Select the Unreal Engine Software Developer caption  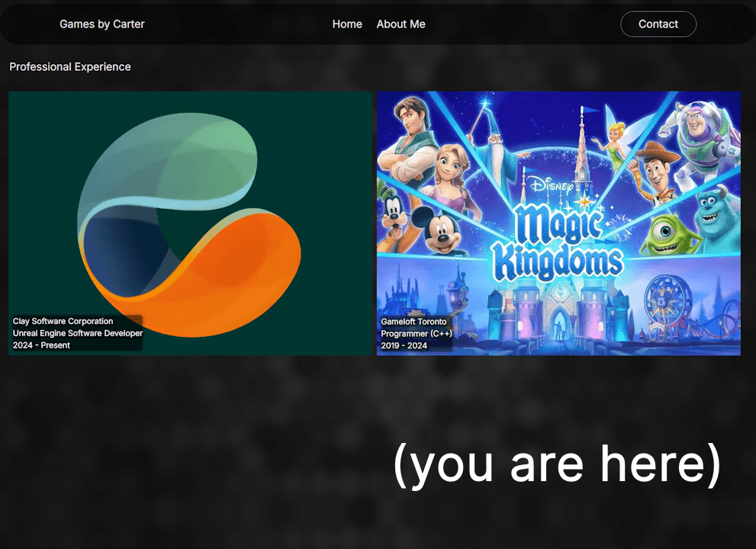(78, 333)
